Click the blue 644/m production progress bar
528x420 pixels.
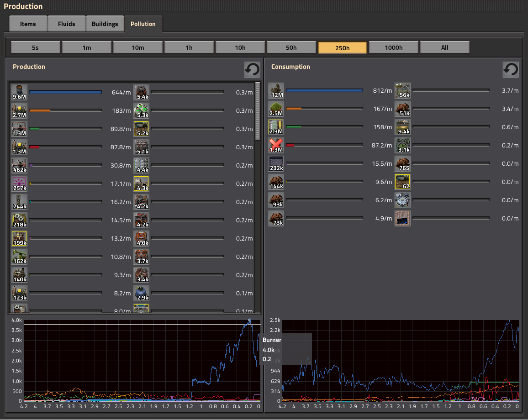point(65,92)
